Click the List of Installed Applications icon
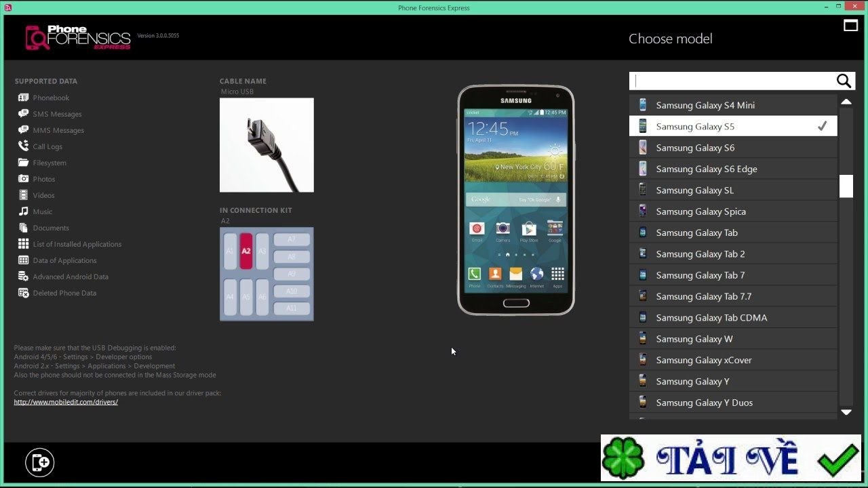The height and width of the screenshot is (488, 868). tap(23, 244)
